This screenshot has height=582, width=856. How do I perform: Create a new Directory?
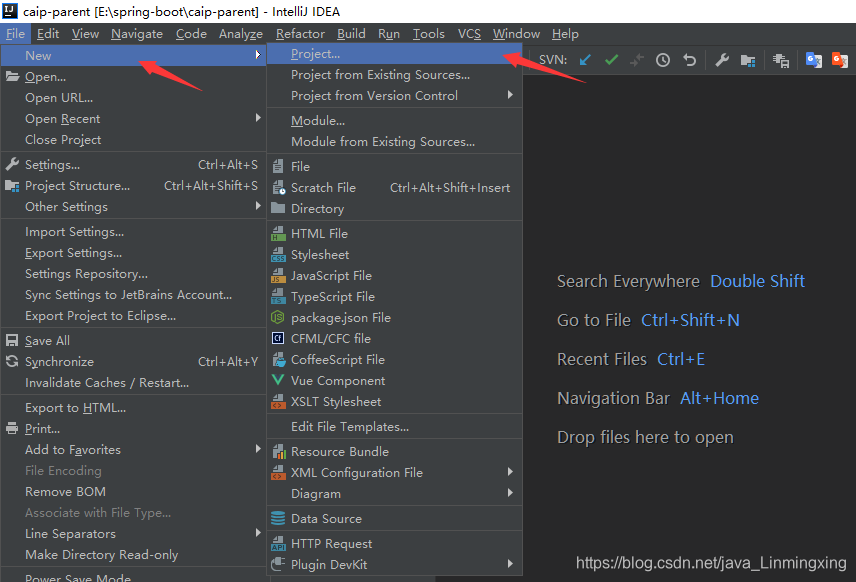tap(395, 209)
